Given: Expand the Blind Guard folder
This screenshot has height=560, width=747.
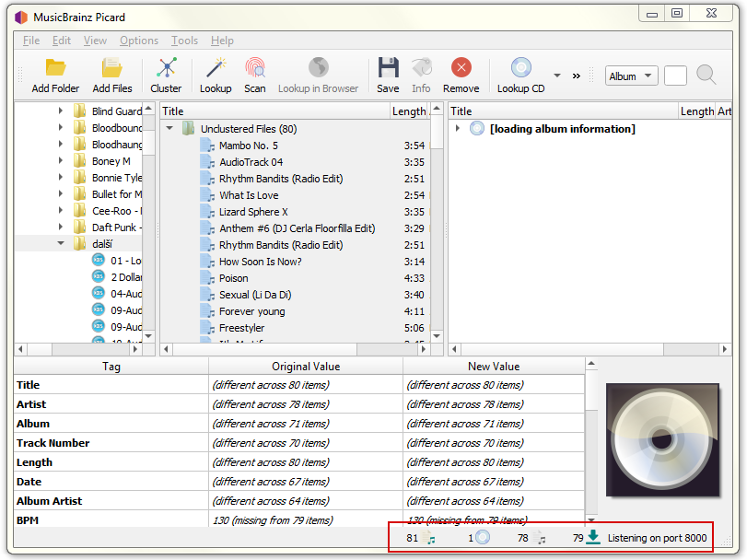Looking at the screenshot, I should coord(61,111).
